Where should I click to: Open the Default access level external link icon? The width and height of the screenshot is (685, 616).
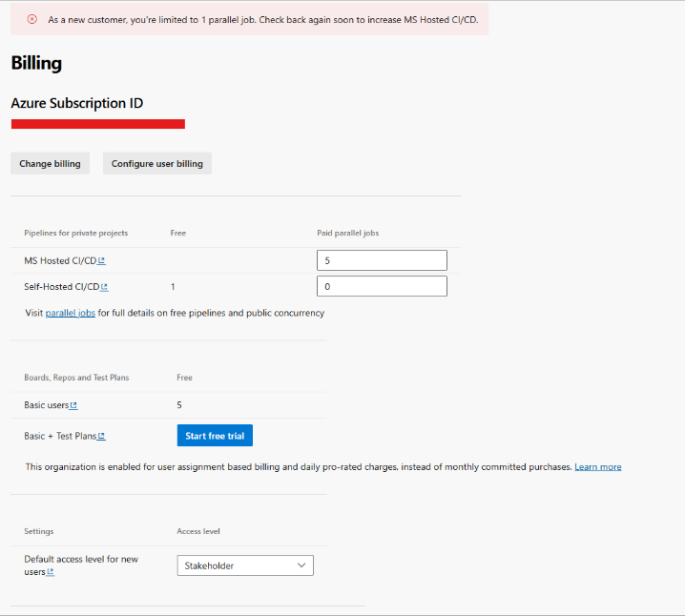pyautogui.click(x=51, y=572)
